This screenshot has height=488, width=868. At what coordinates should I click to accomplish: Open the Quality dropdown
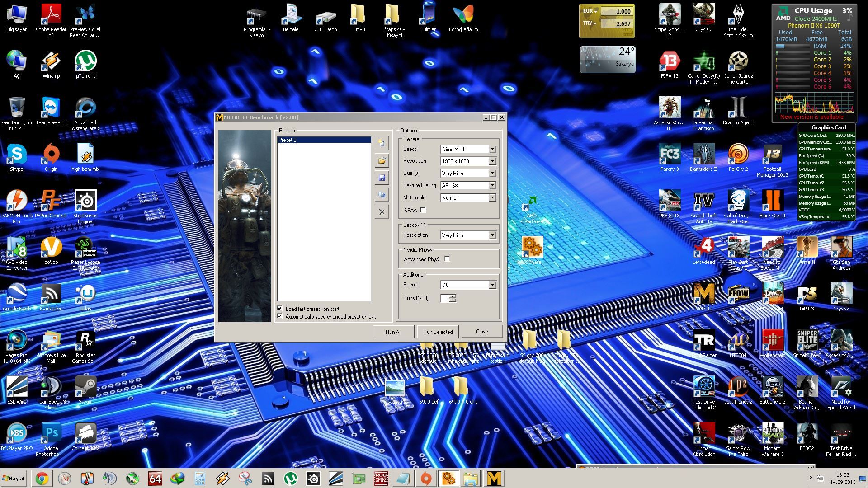[492, 174]
